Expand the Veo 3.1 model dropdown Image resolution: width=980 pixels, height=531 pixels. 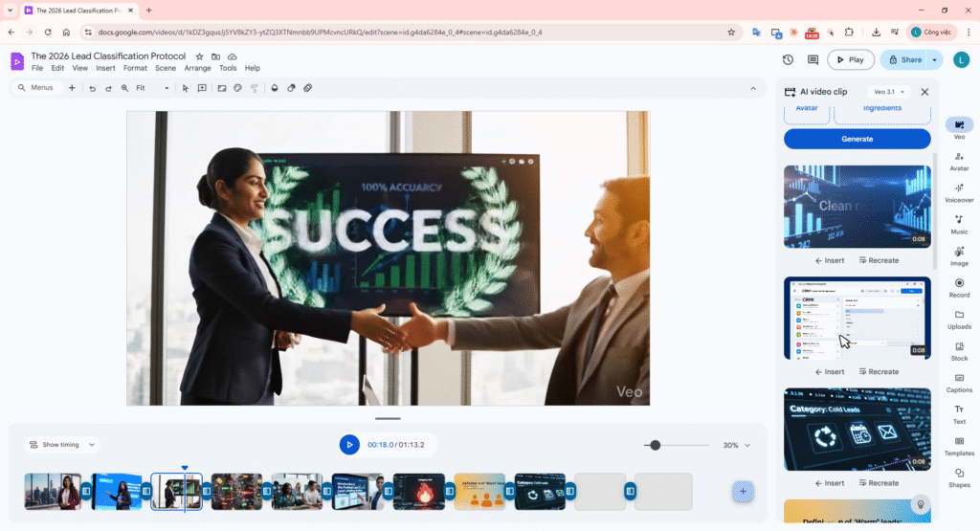(889, 92)
